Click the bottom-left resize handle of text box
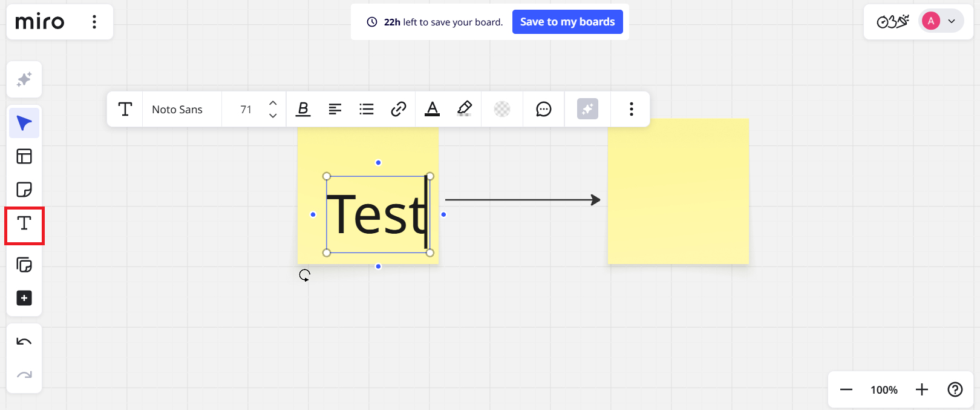The width and height of the screenshot is (980, 410). [327, 253]
